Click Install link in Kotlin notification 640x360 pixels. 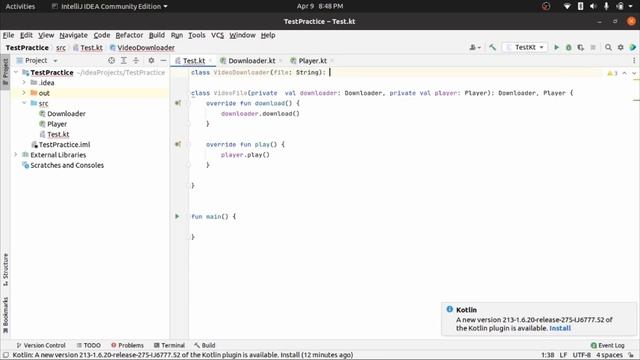click(560, 328)
